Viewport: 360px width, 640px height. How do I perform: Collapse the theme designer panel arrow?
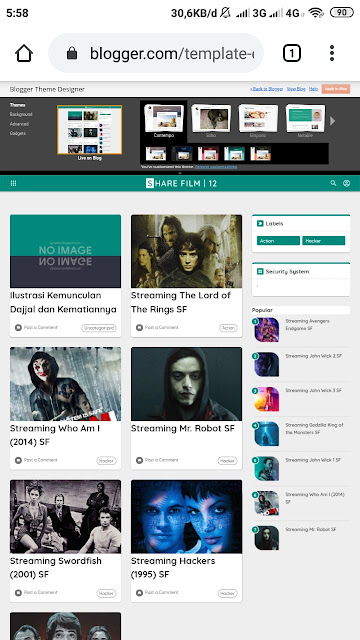pyautogui.click(x=180, y=173)
